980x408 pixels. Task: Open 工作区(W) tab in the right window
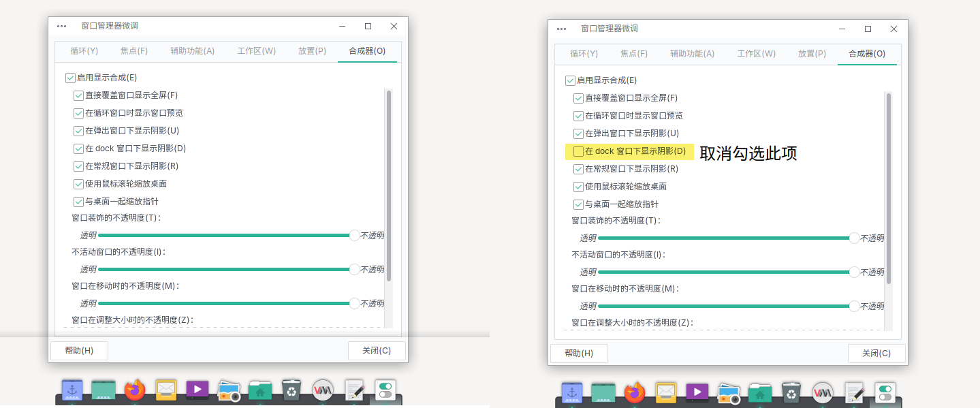coord(756,54)
